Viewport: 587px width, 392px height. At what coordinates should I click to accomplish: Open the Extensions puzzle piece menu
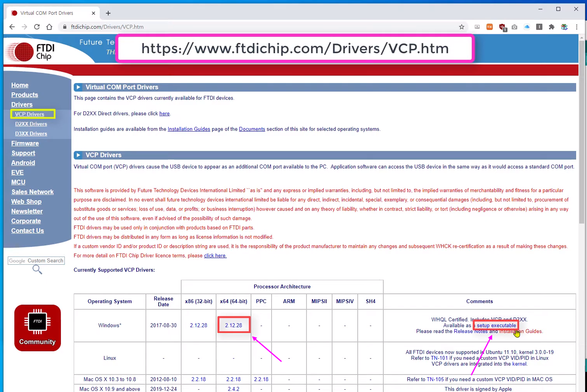pos(552,27)
